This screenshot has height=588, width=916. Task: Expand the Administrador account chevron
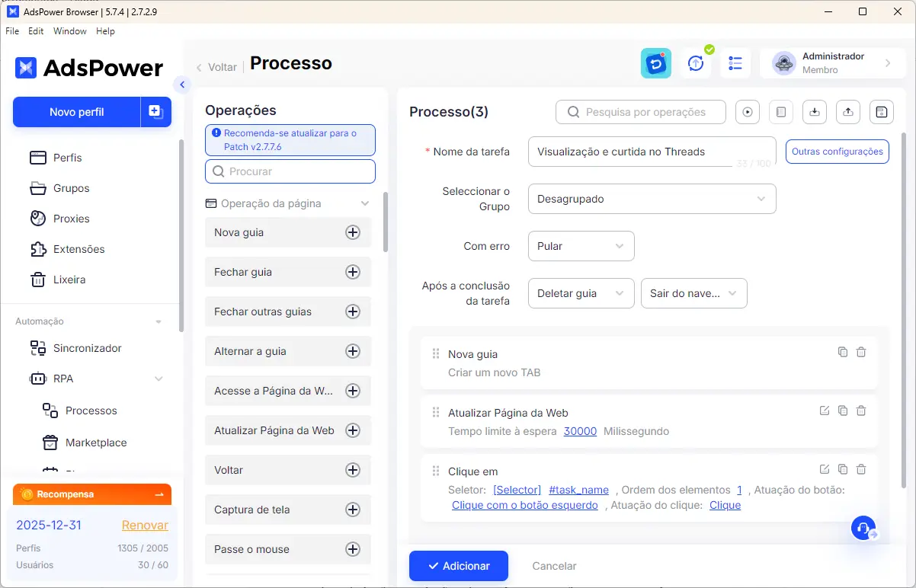coord(888,63)
